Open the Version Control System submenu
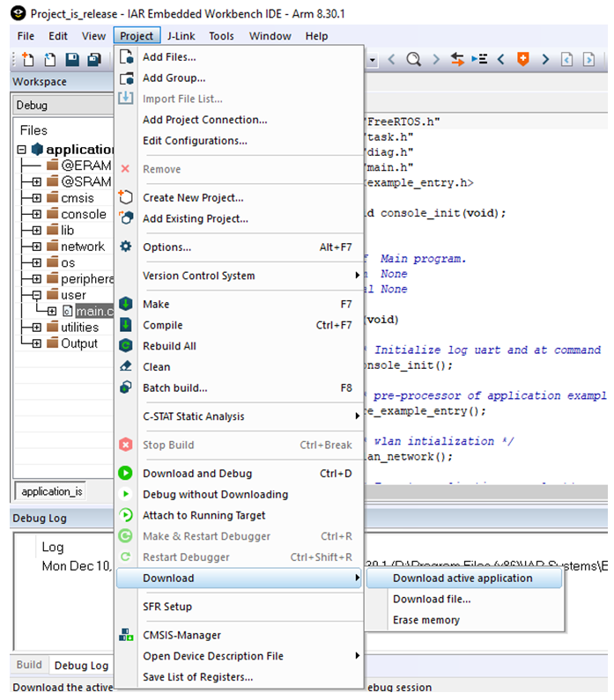The width and height of the screenshot is (614, 700). (x=239, y=276)
